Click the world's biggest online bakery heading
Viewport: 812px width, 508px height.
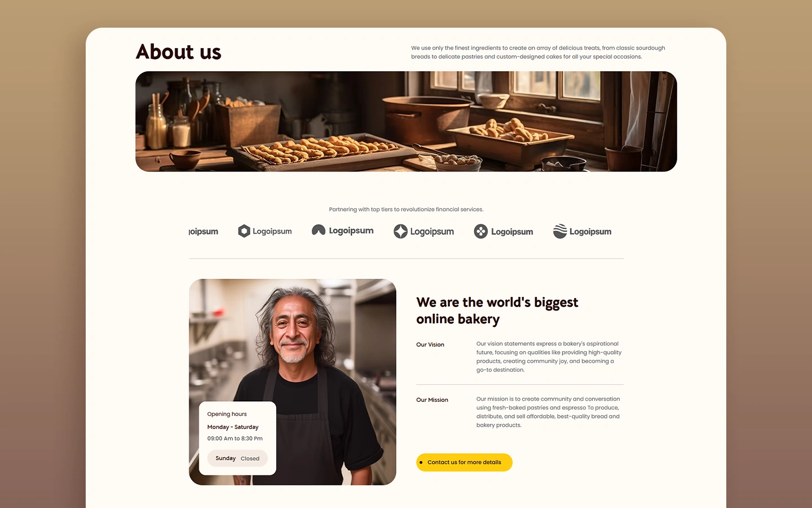click(497, 310)
